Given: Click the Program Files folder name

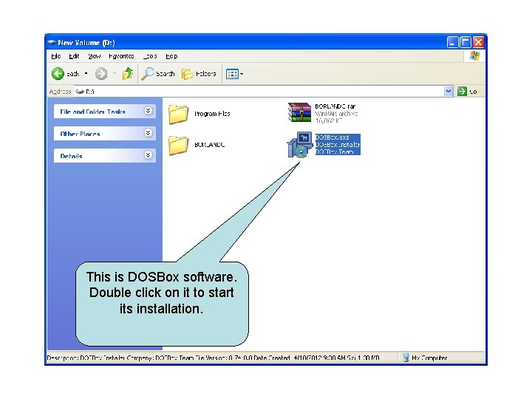Looking at the screenshot, I should 212,114.
